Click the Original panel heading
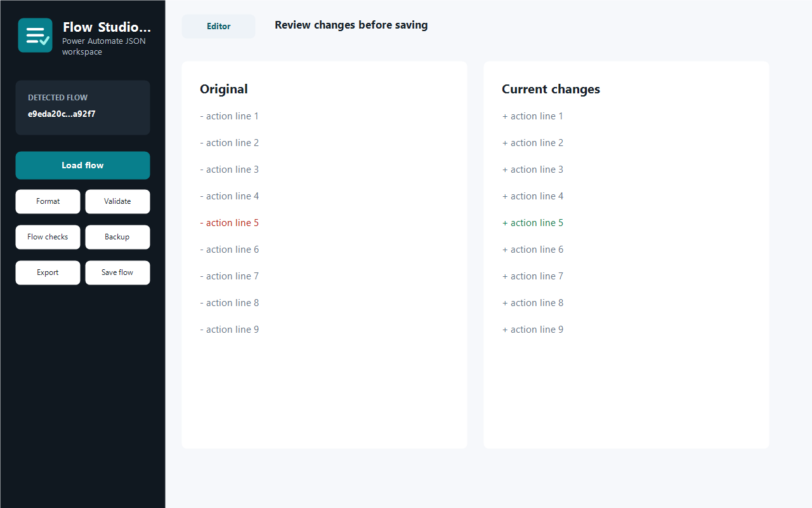 coord(224,89)
